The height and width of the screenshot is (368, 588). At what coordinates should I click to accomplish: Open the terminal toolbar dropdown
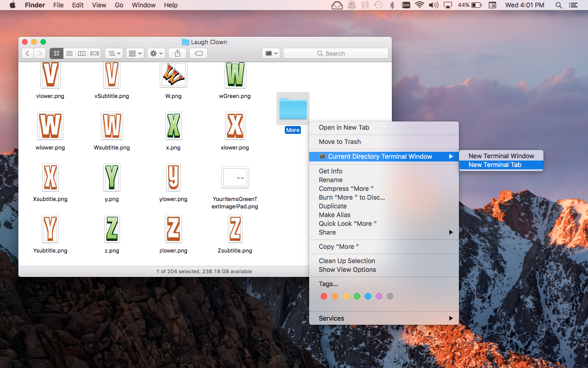click(271, 53)
